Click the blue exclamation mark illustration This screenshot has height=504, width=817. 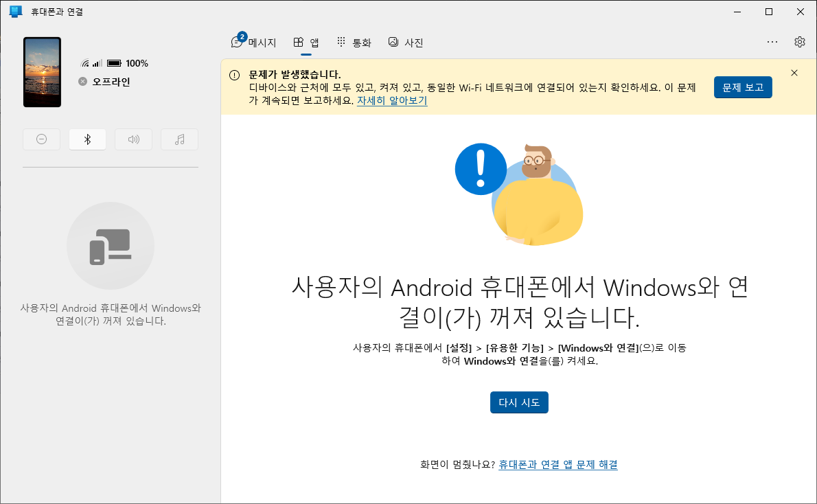(x=481, y=169)
